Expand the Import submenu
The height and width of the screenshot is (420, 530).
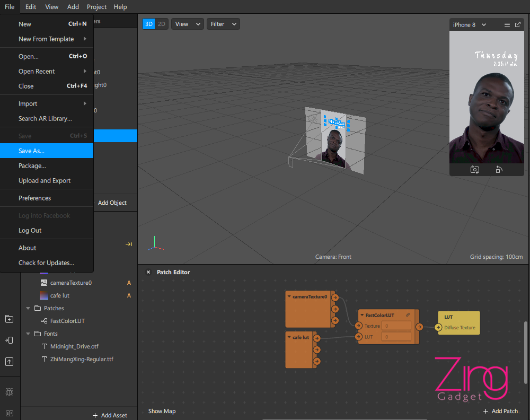[47, 104]
